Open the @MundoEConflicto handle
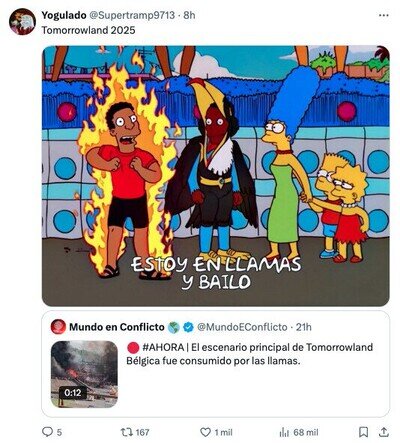Image resolution: width=400 pixels, height=443 pixels. pos(242,327)
